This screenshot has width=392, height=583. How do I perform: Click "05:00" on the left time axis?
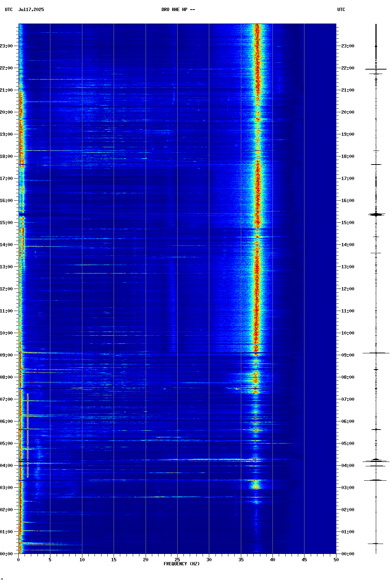pyautogui.click(x=6, y=444)
